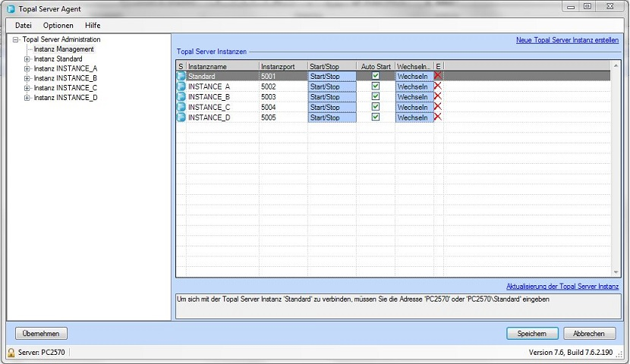Image resolution: width=630 pixels, height=364 pixels.
Task: Toggle Auto Start checkbox for Standard instance
Action: (375, 77)
